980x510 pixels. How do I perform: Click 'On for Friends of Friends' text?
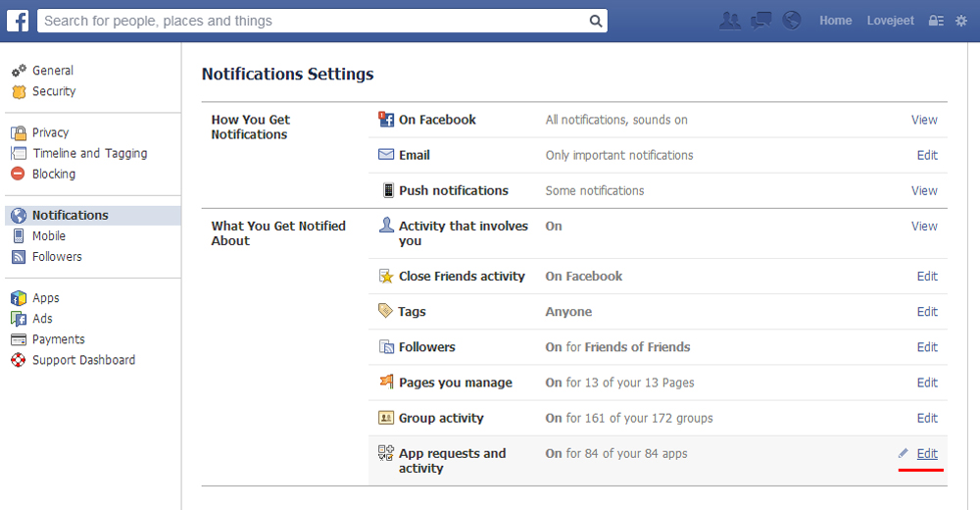coord(617,346)
